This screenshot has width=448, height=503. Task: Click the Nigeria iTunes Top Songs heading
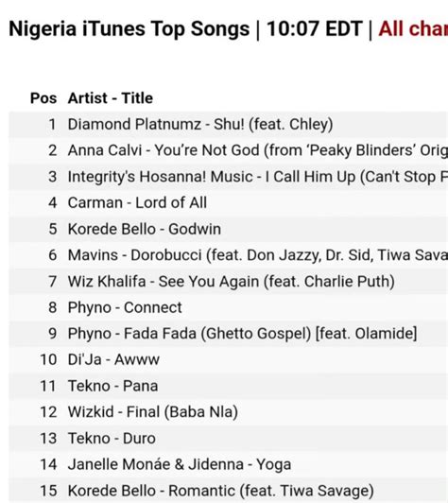click(129, 29)
